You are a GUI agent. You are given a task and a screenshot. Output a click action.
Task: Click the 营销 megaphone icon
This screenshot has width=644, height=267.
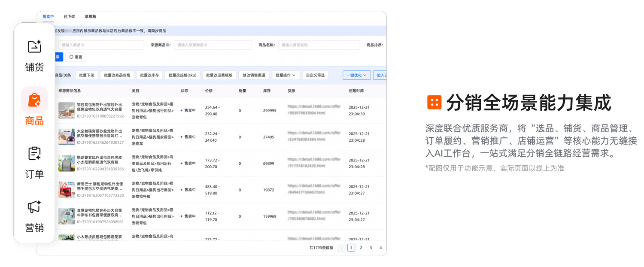coord(34,207)
